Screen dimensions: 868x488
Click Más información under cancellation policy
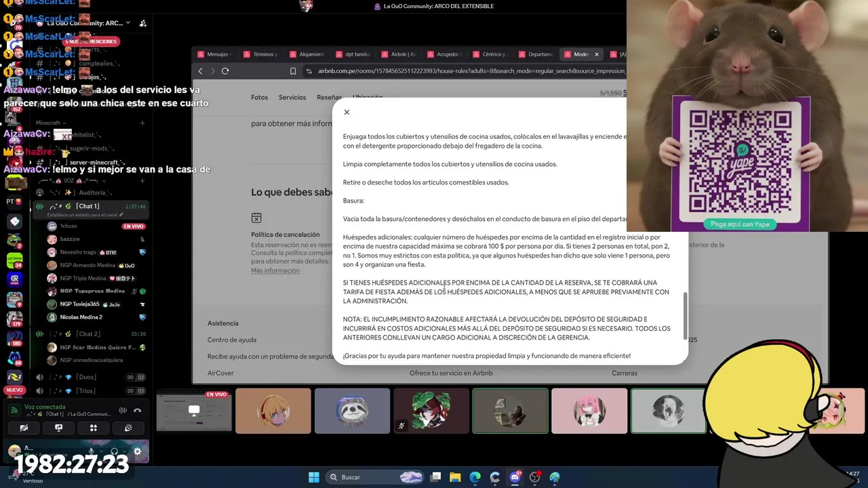click(275, 270)
